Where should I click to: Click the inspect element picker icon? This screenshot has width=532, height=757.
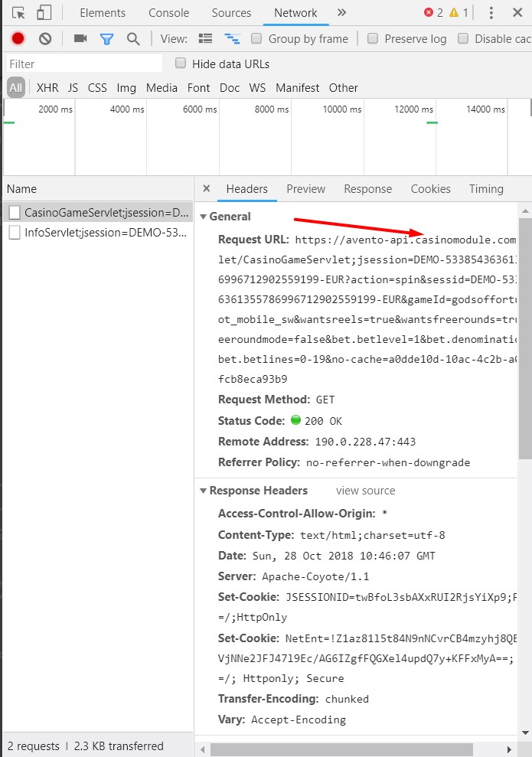point(19,13)
